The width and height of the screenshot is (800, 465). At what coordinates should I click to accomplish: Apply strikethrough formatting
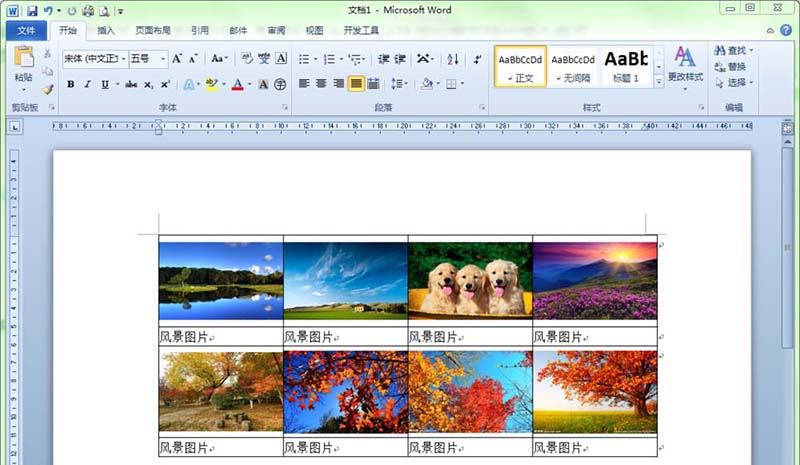(x=129, y=84)
